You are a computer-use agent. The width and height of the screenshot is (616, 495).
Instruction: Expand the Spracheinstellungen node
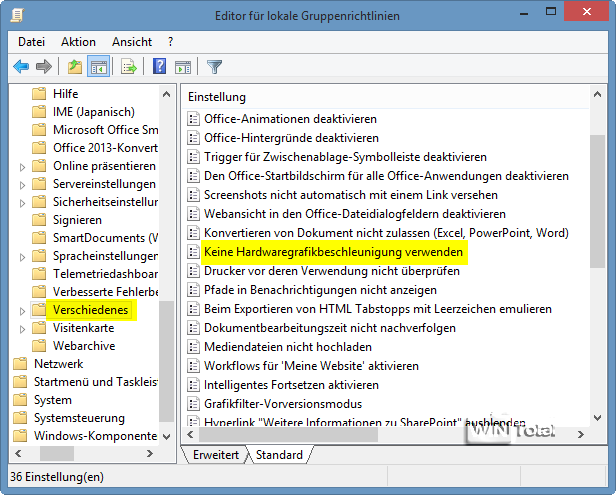(x=22, y=257)
